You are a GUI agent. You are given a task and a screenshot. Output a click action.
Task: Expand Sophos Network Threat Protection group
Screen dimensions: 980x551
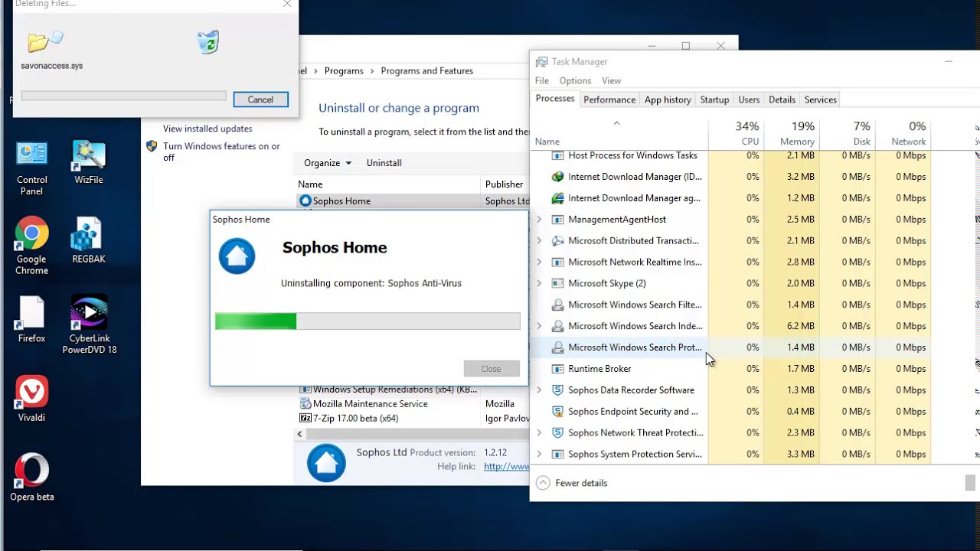[539, 433]
